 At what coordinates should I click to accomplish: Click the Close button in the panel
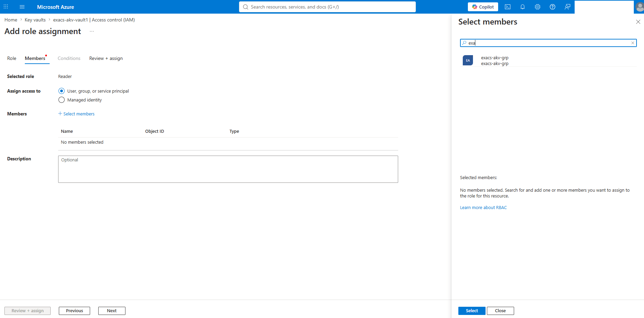(501, 311)
